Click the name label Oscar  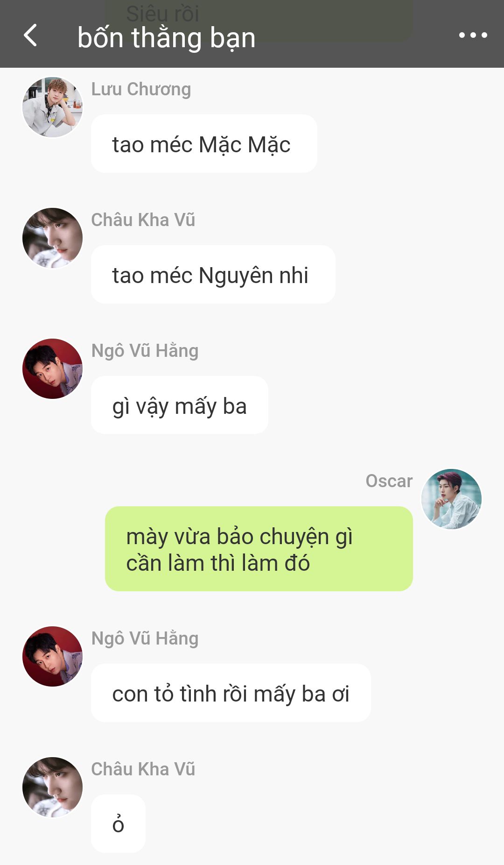pos(389,481)
